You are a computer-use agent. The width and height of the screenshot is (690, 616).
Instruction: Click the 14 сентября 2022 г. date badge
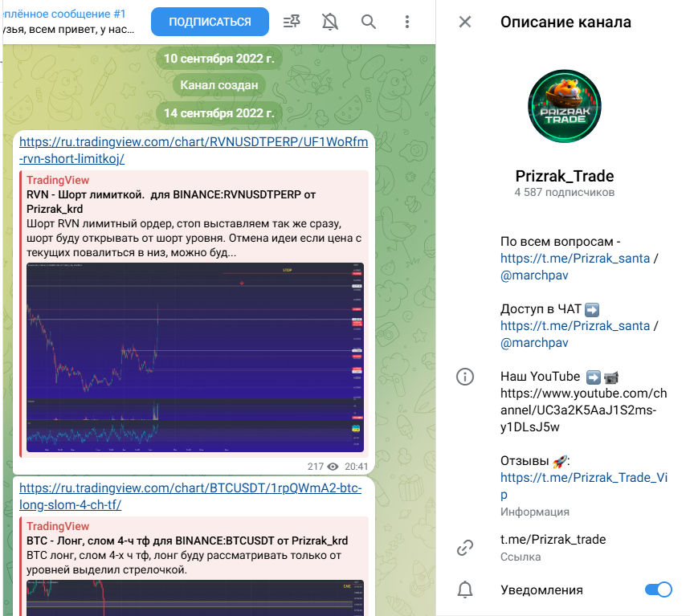point(219,113)
